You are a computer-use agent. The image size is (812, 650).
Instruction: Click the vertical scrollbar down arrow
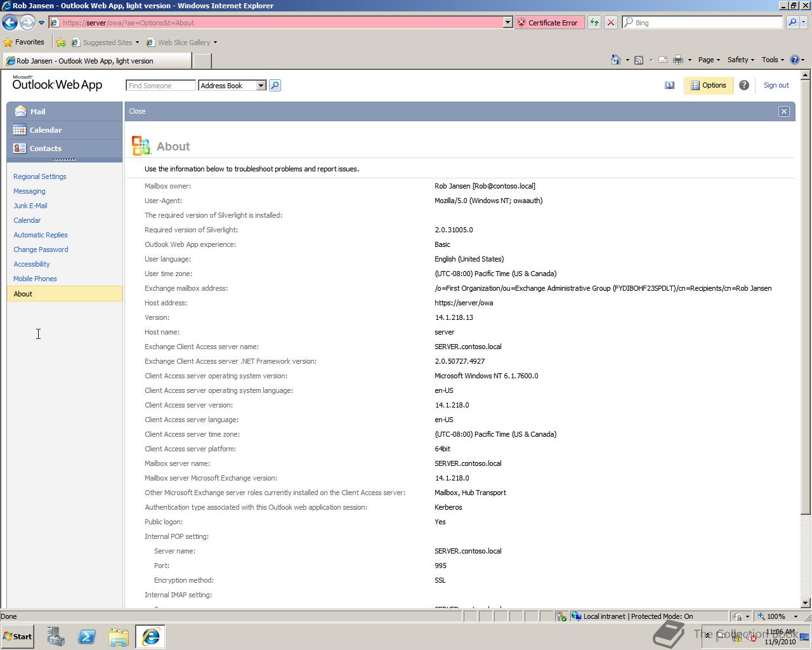[806, 603]
